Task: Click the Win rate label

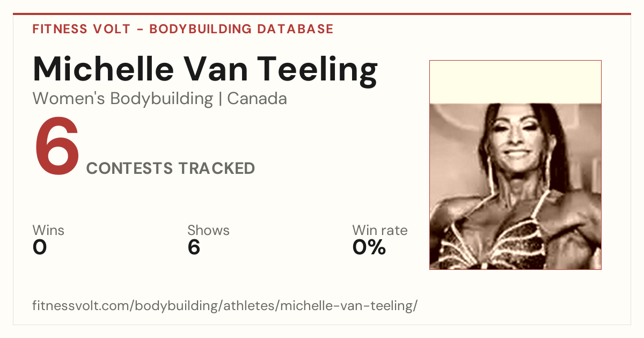Action: [380, 231]
